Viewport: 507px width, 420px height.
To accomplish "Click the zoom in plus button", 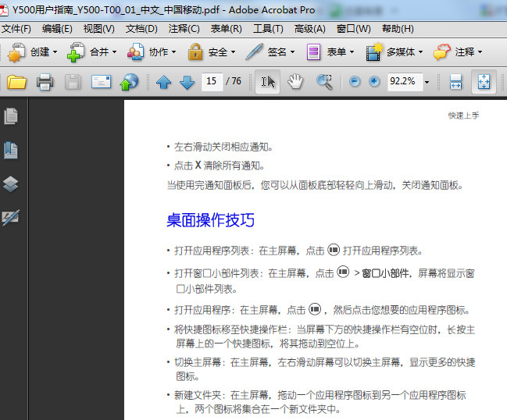I will pyautogui.click(x=374, y=81).
